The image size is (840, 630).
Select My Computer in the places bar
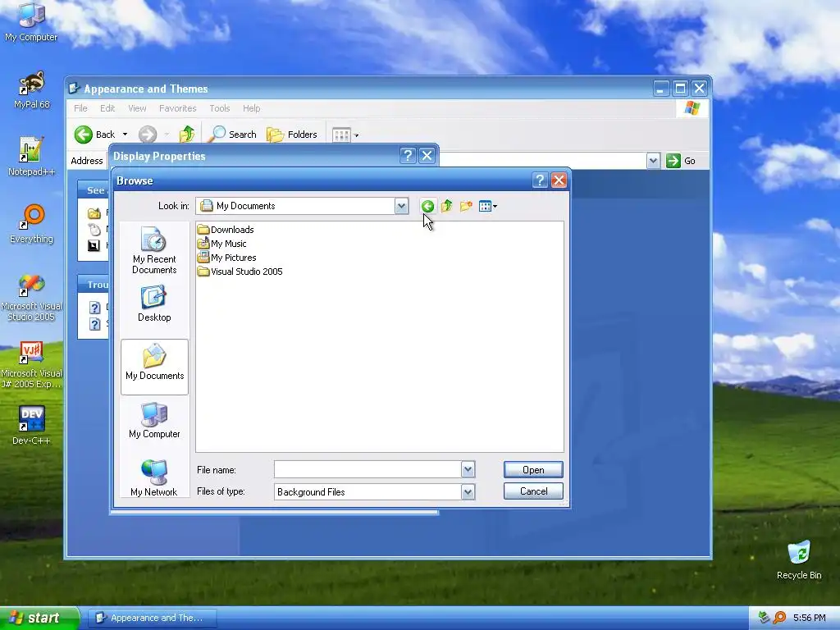154,421
